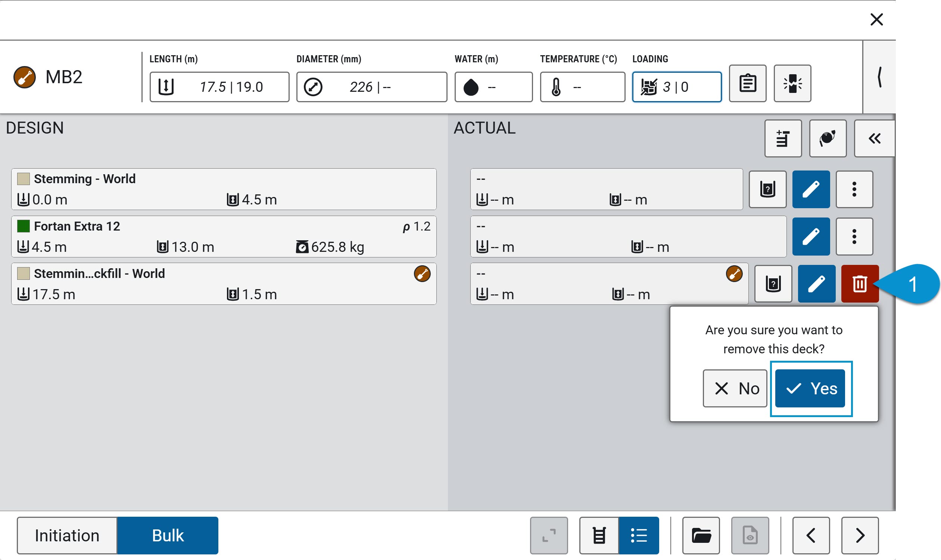941x560 pixels.
Task: Select the Fortan Extra 12 design deck
Action: [x=224, y=237]
